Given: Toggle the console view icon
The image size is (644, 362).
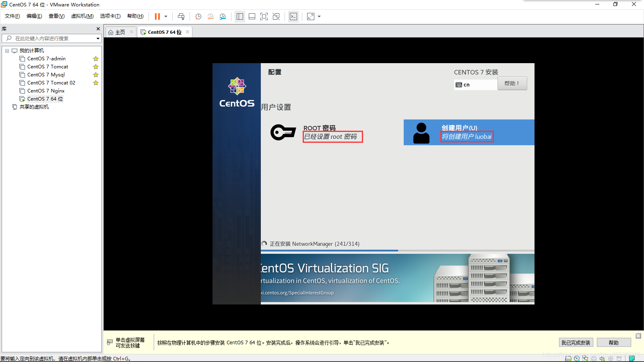Looking at the screenshot, I should tap(293, 16).
